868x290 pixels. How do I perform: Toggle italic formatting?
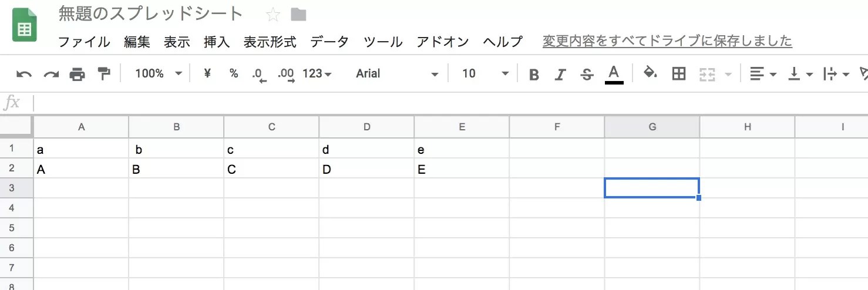point(560,74)
